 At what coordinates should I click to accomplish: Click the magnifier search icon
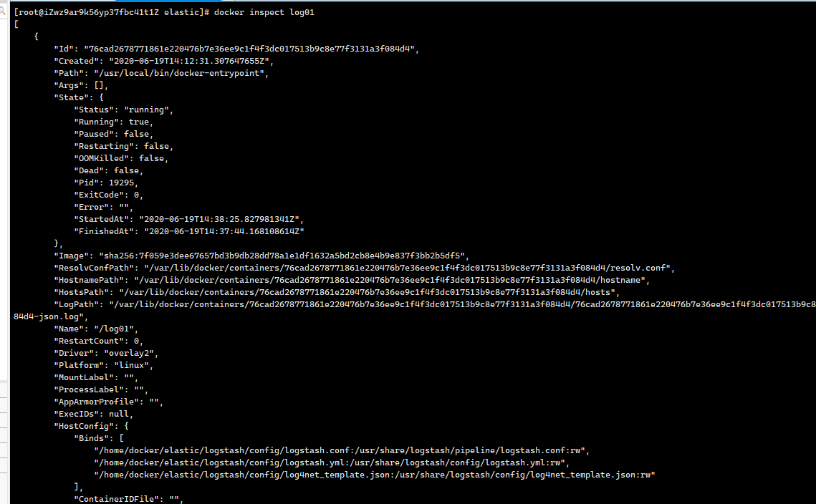coord(3,9)
